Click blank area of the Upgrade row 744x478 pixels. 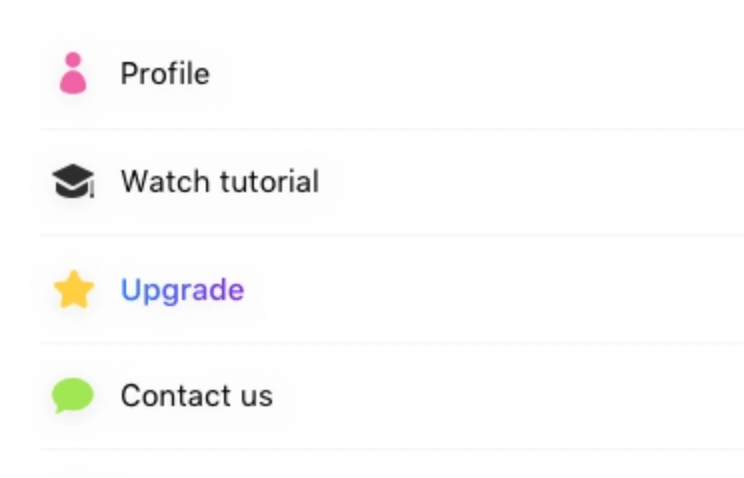pyautogui.click(x=500, y=290)
